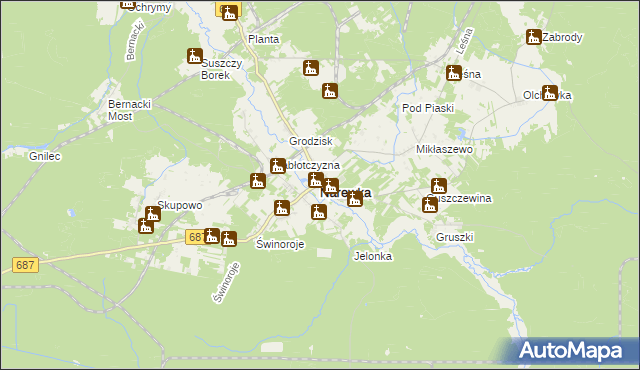Image resolution: width=640 pixels, height=370 pixels.
Task: Select the Suszczy Borek village label
Action: click(x=222, y=69)
